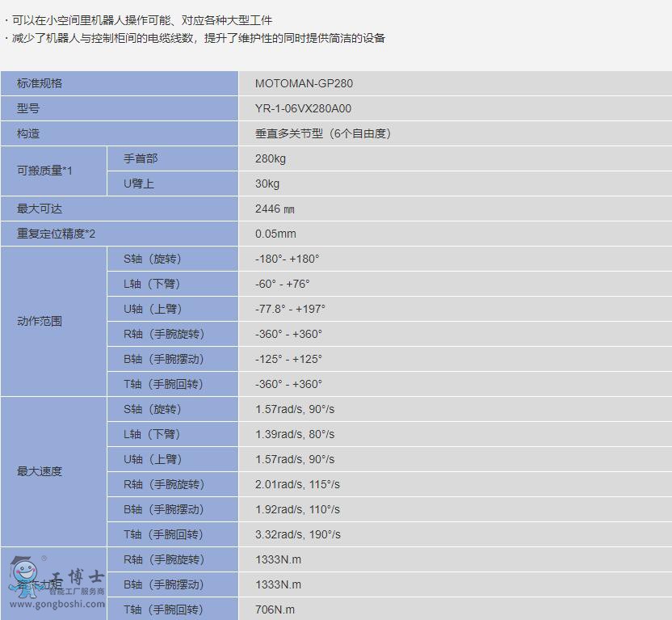Screen dimensions: 672x620
Task: Click T轴（手腕回转）in the 最大速度 group
Action: [164, 534]
